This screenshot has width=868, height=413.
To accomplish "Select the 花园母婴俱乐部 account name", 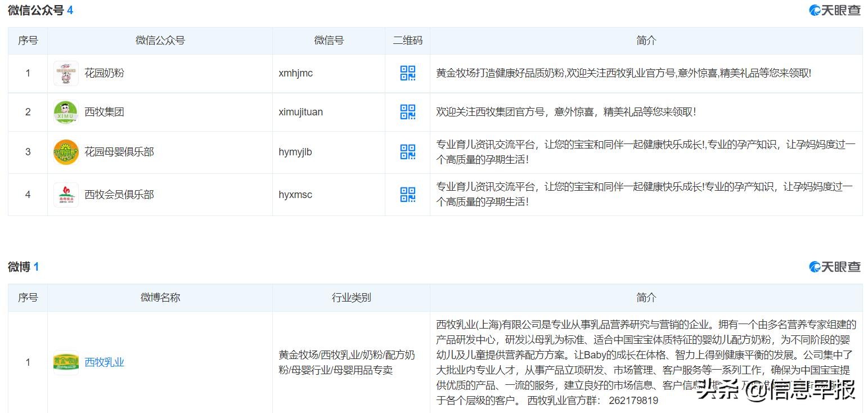I will 119,152.
